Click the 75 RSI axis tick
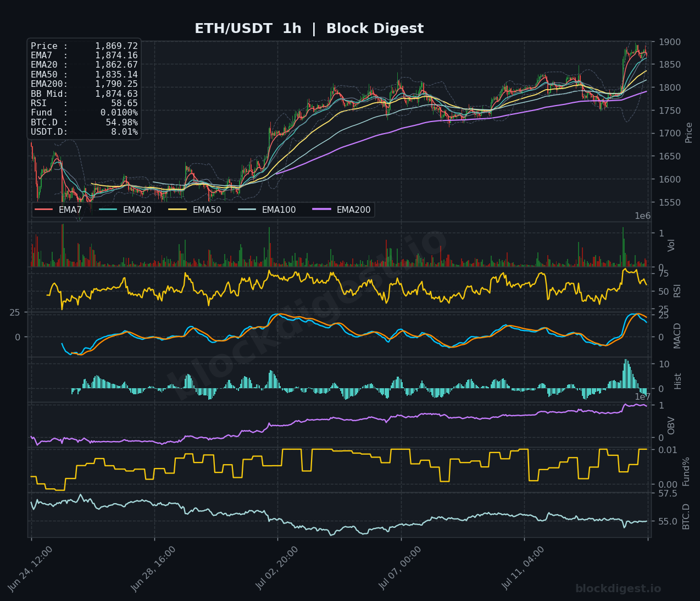Viewport: 700px width, 601px height. [663, 273]
